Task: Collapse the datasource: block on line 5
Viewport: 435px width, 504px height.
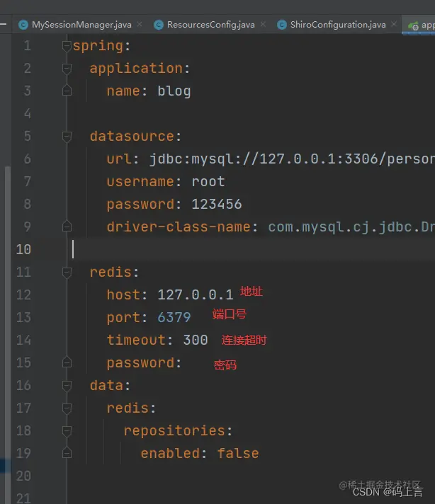Action: coord(67,137)
